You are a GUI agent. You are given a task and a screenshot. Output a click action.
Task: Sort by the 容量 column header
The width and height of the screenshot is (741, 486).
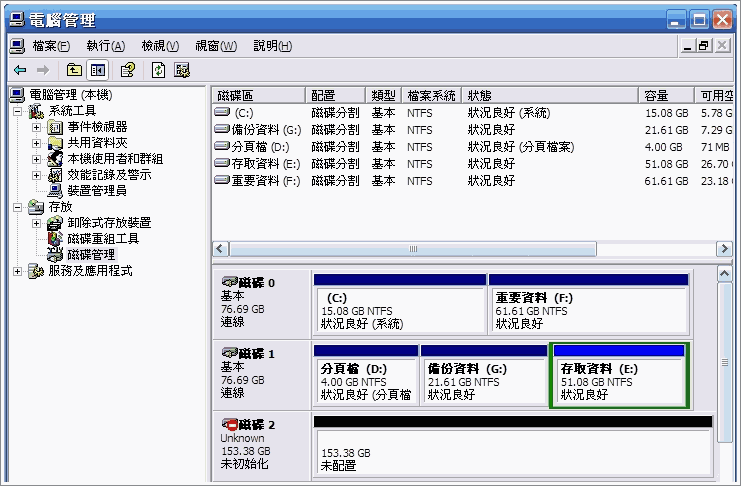point(666,95)
